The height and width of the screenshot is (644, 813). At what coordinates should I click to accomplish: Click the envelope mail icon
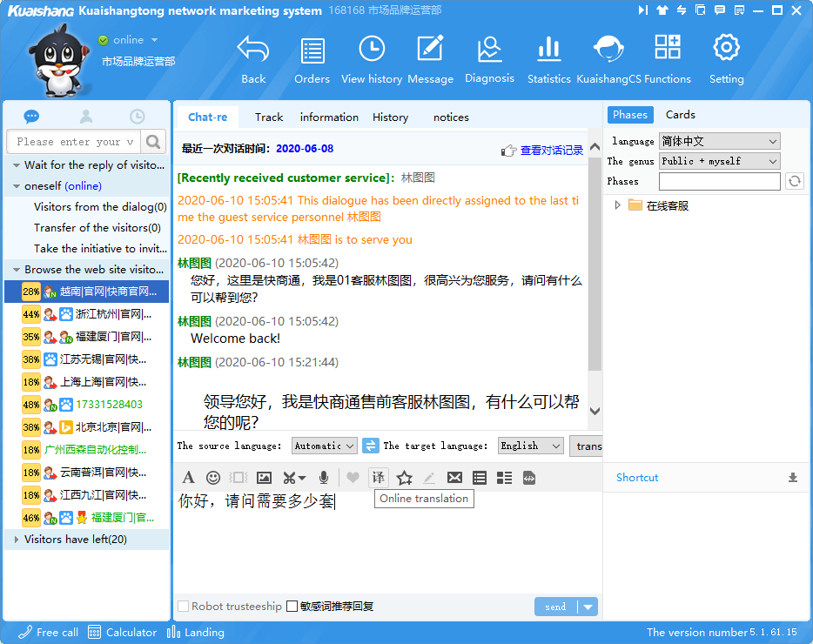click(x=454, y=478)
